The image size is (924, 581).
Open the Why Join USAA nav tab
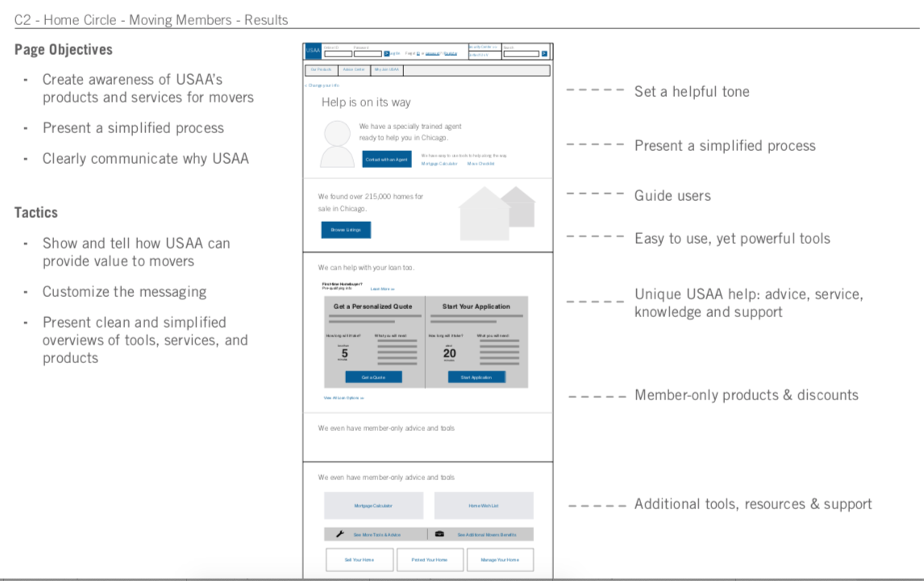pos(386,70)
